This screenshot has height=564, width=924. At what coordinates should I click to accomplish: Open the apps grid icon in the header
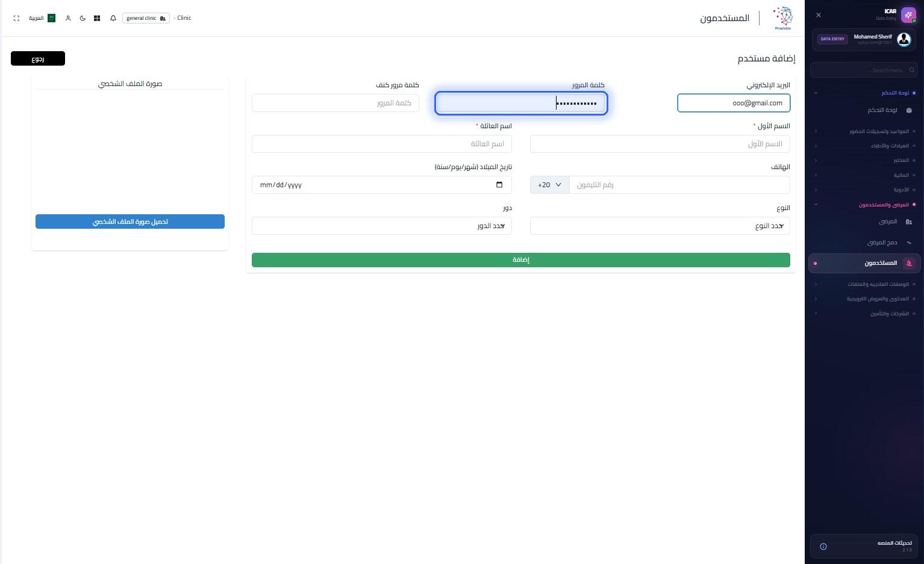(97, 18)
